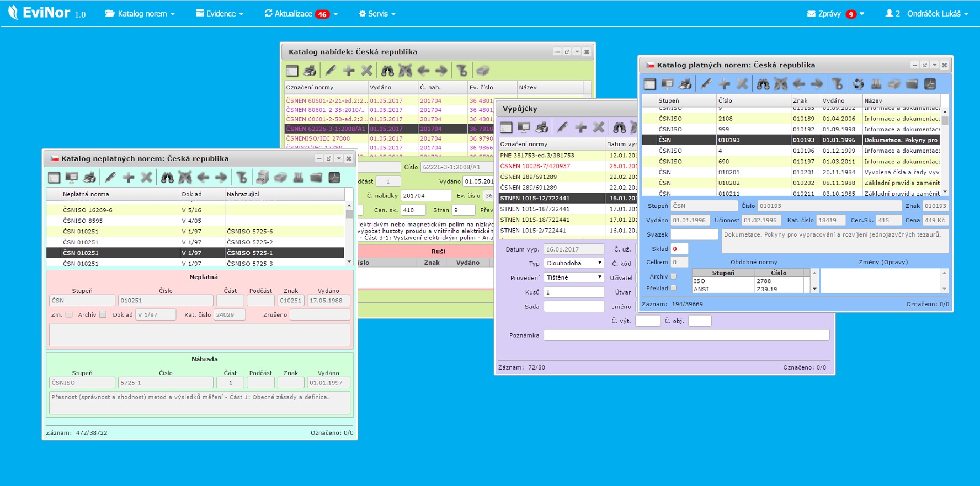
Task: Click recycle icon in Katalog platných norem toolbar
Action: click(x=858, y=84)
